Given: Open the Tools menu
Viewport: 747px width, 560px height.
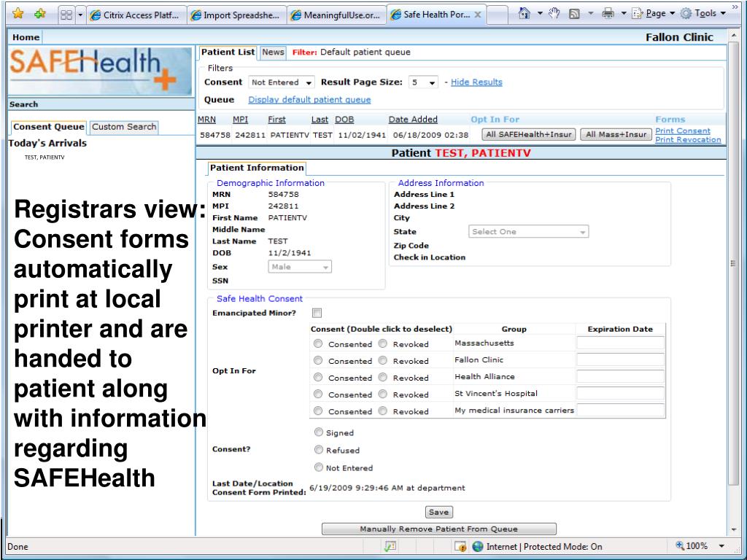Looking at the screenshot, I should point(703,14).
